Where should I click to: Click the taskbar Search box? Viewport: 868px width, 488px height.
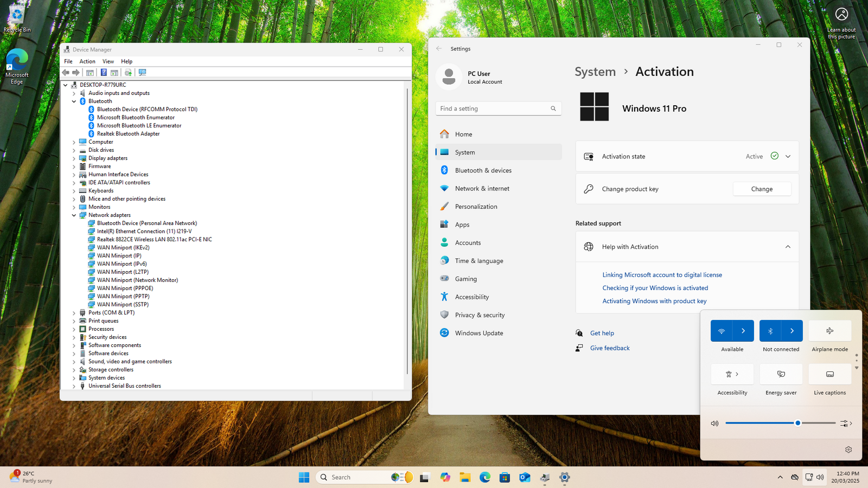[x=365, y=477]
